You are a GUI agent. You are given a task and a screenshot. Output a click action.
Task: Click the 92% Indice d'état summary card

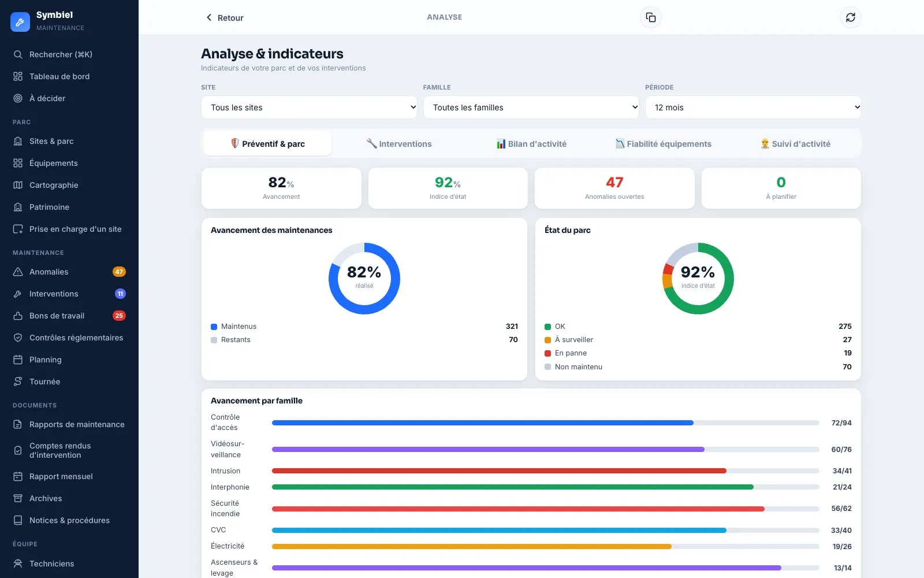tap(448, 188)
